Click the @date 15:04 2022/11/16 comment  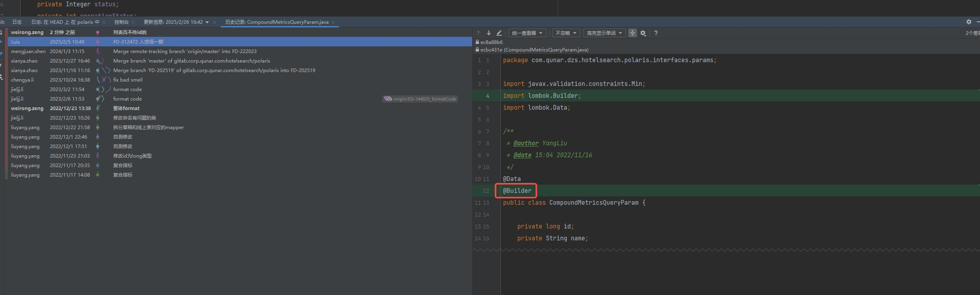tap(549, 155)
